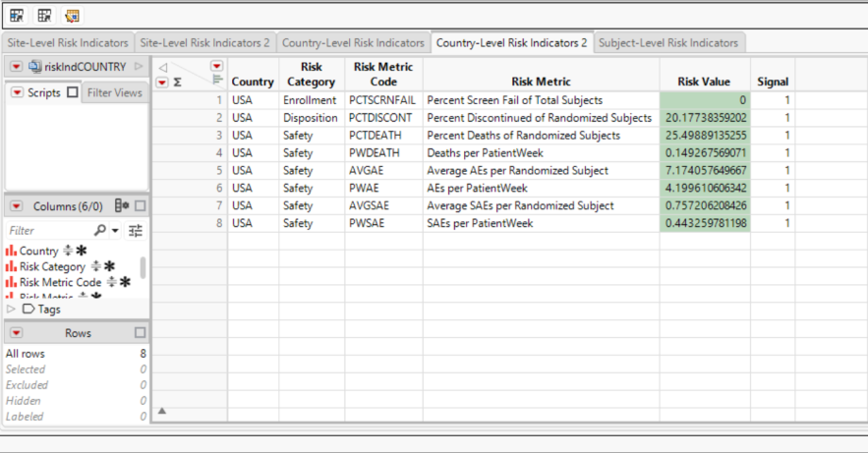This screenshot has width=868, height=453.
Task: Click the column Filter text field
Action: click(x=49, y=230)
